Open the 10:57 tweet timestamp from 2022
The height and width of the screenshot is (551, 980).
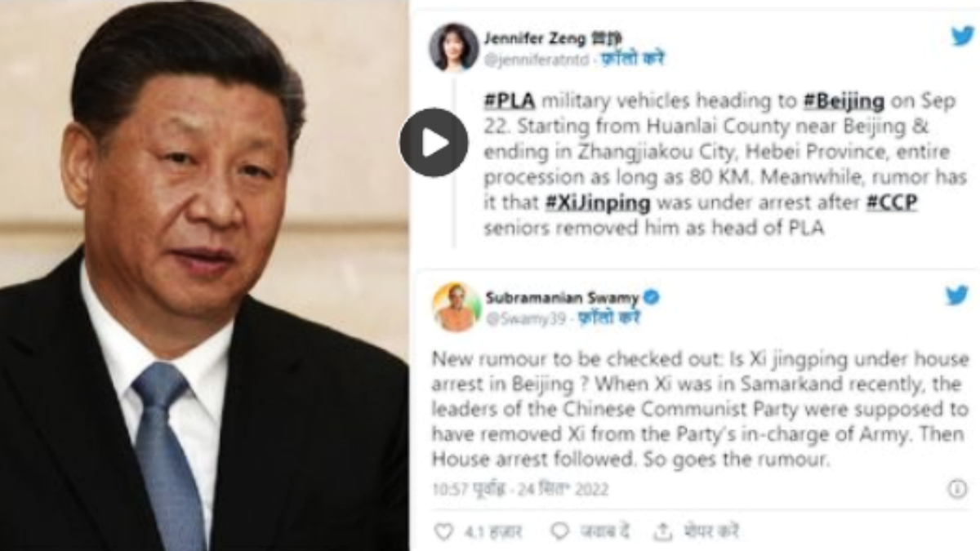coord(520,490)
